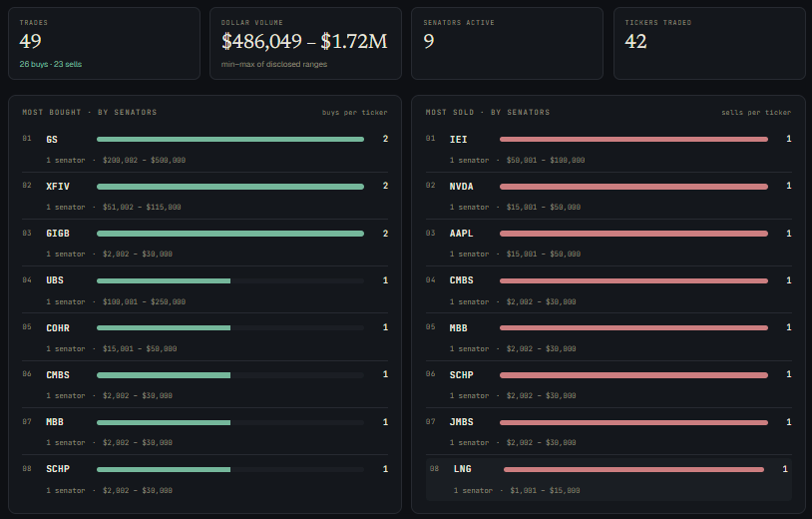Select the AAPL ticker row

coord(609,243)
